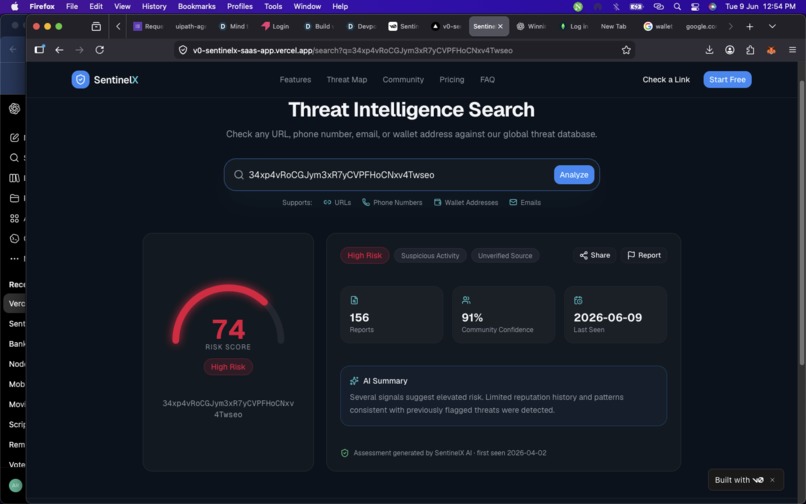The height and width of the screenshot is (504, 806).
Task: Dismiss the Built with v0 badge
Action: click(x=772, y=480)
